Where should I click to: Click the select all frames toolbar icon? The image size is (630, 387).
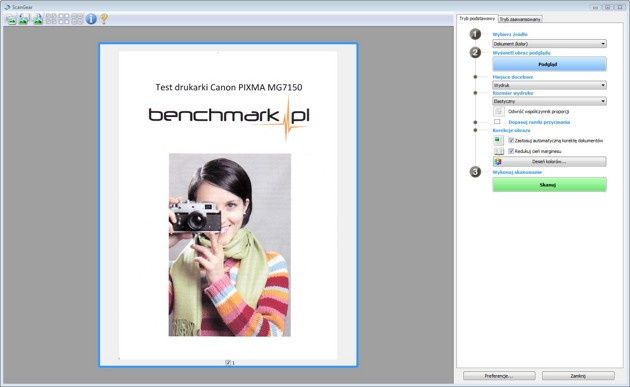[x=77, y=19]
